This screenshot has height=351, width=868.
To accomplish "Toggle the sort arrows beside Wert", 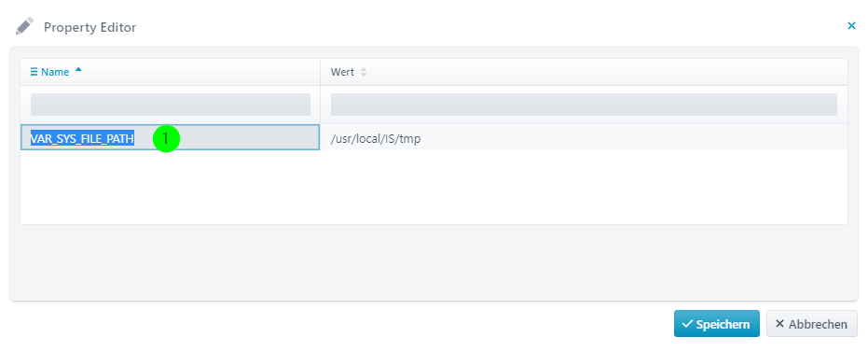I will [364, 72].
